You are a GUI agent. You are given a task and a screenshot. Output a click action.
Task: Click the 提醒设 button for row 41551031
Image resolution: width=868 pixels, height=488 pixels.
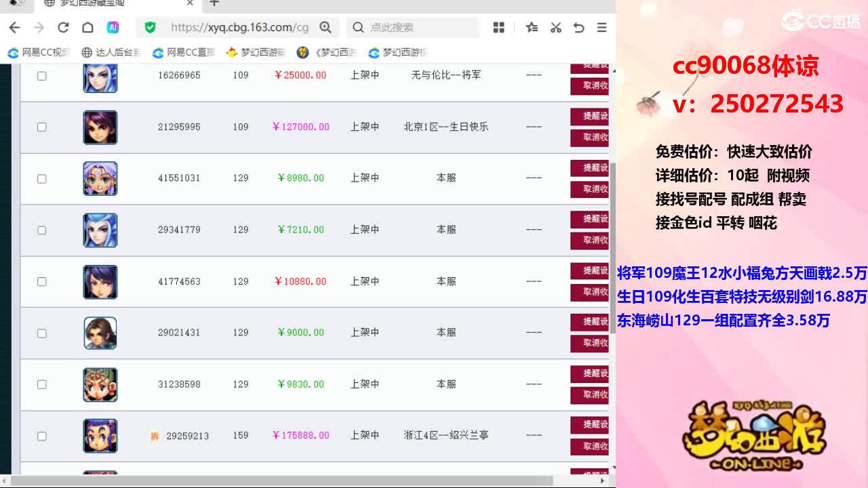tap(589, 167)
